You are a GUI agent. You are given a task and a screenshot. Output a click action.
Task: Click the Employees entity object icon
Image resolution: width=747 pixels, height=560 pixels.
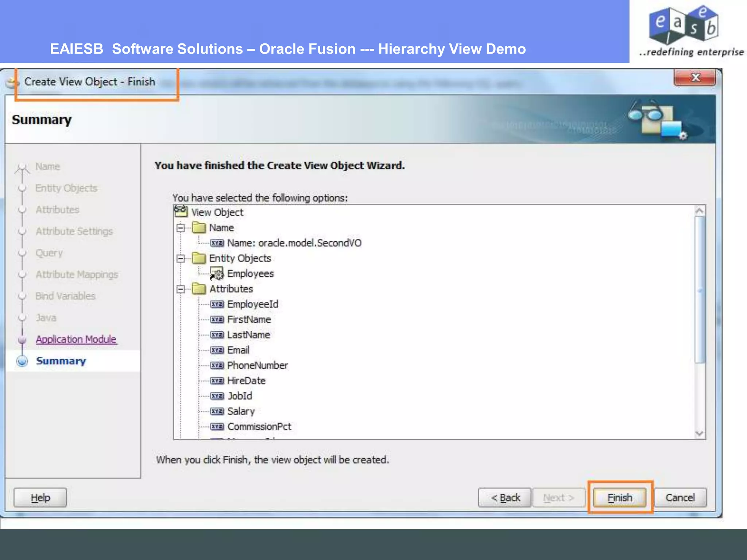pos(217,274)
